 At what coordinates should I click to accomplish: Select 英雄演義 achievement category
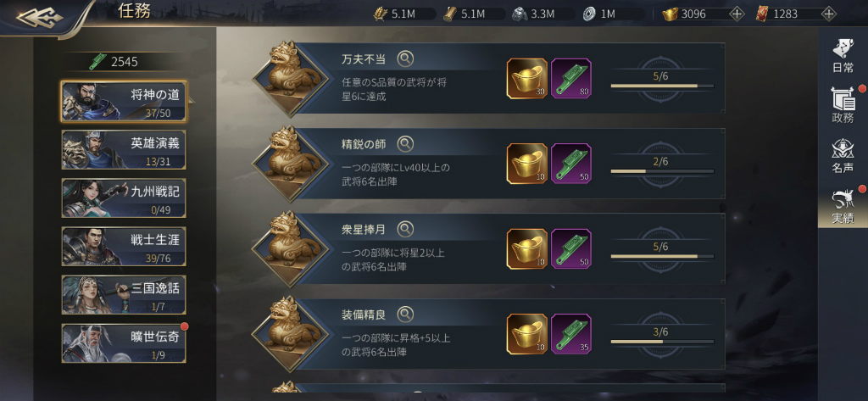pos(124,149)
